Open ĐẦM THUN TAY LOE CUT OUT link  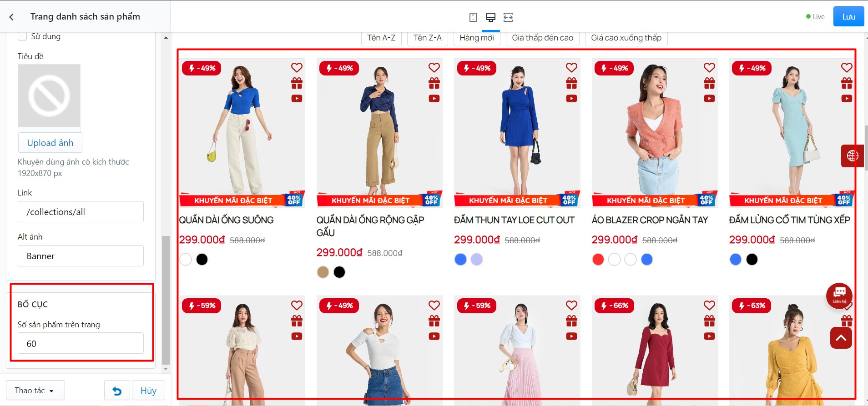[x=514, y=220]
